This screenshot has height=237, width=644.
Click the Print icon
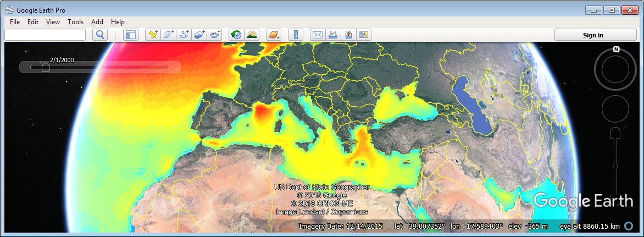pyautogui.click(x=333, y=35)
